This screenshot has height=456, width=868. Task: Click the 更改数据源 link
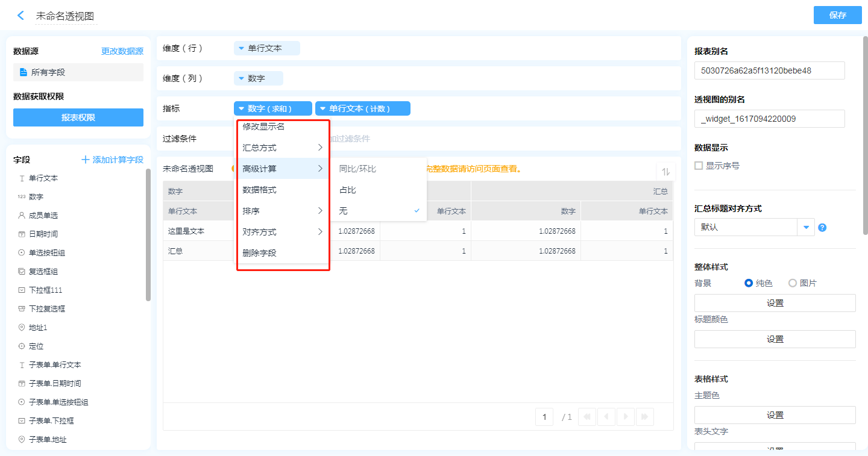(122, 52)
